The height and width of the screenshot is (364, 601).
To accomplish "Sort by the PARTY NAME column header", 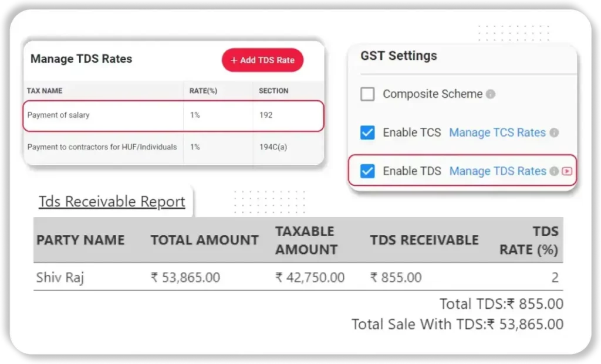I will (x=80, y=240).
